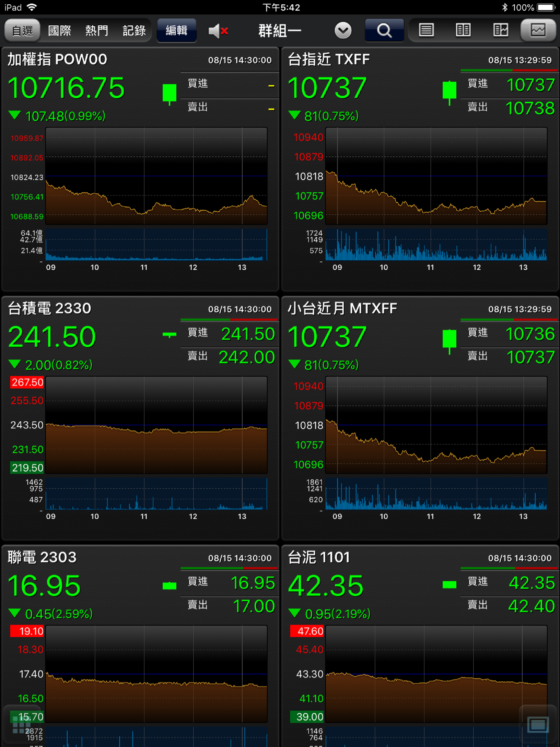
Task: Expand the 群組一 group dropdown arrow
Action: 343,30
